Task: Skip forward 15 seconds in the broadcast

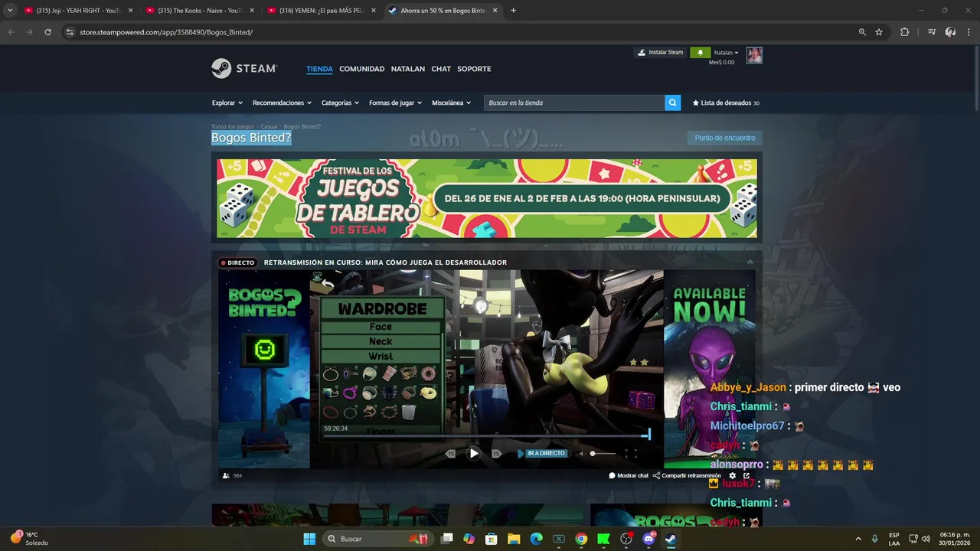Action: pyautogui.click(x=496, y=453)
